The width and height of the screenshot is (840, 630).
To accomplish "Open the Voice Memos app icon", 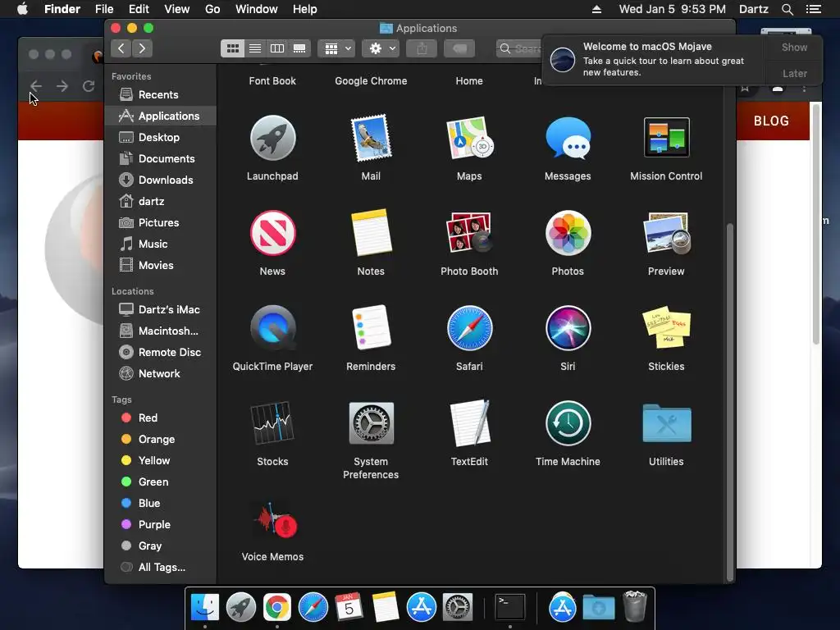I will point(276,518).
